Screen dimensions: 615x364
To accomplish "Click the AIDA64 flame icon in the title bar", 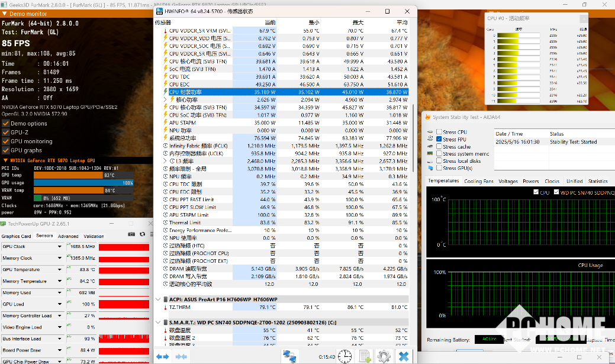I will coord(428,117).
